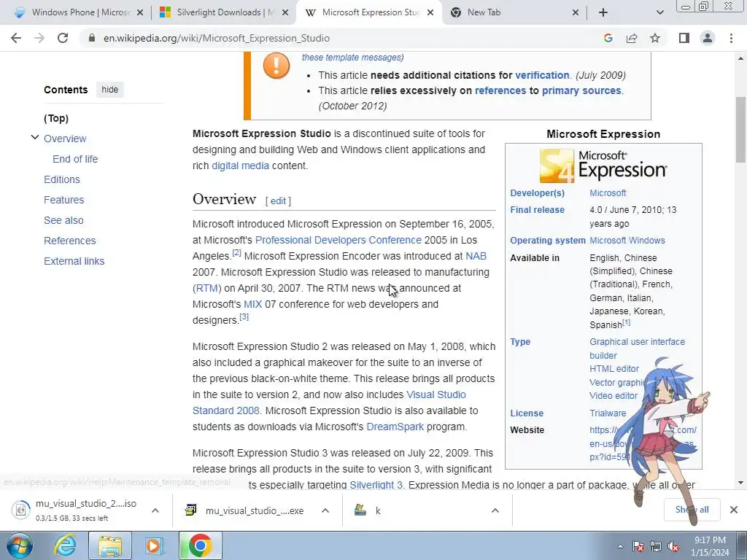Click the page vertical scrollbar thumb
The image size is (747, 560).
pos(741,130)
